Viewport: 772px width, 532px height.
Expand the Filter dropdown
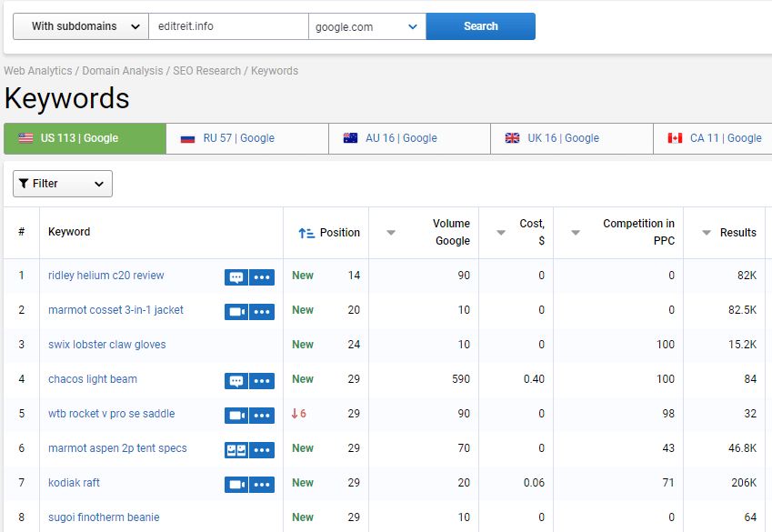click(x=63, y=184)
